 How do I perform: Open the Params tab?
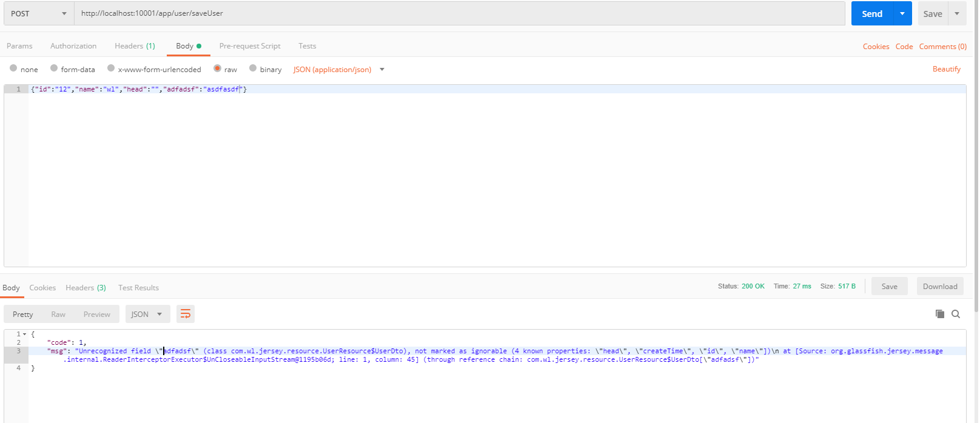pyautogui.click(x=19, y=46)
